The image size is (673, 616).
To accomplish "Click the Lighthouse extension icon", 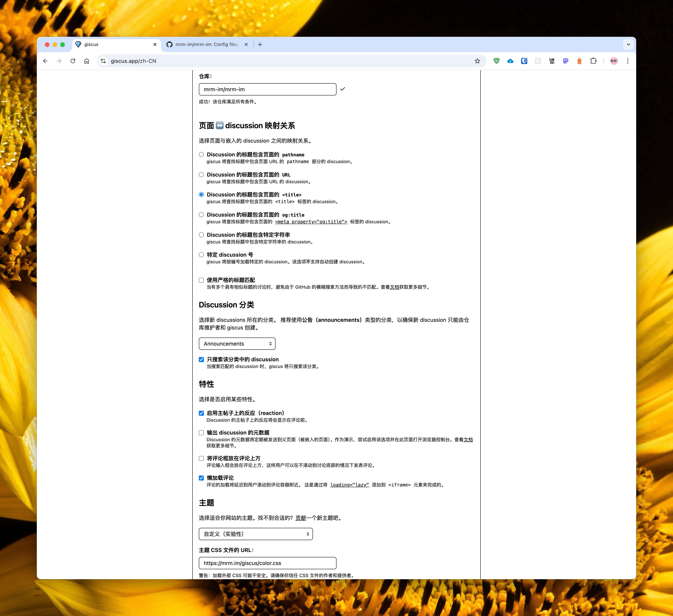I will 579,61.
